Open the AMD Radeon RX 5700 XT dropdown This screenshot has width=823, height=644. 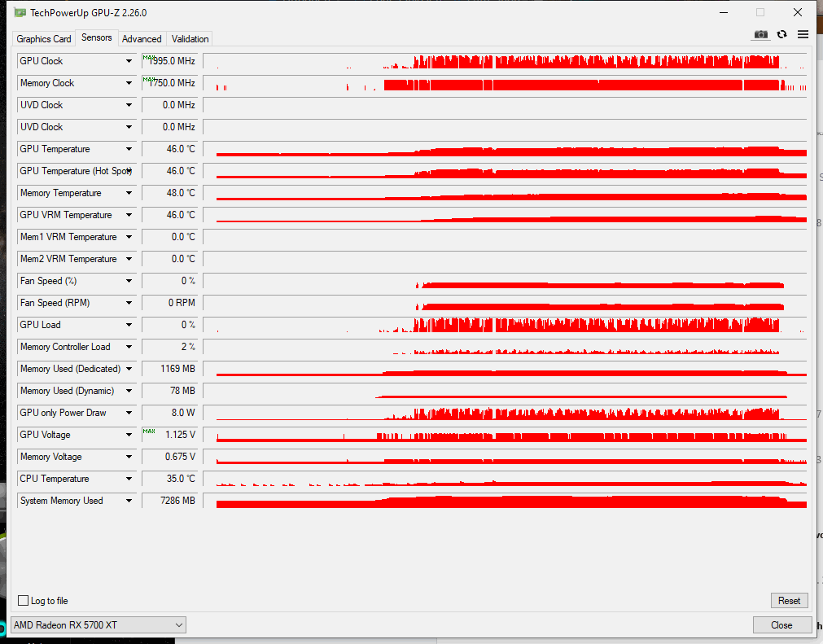(98, 625)
